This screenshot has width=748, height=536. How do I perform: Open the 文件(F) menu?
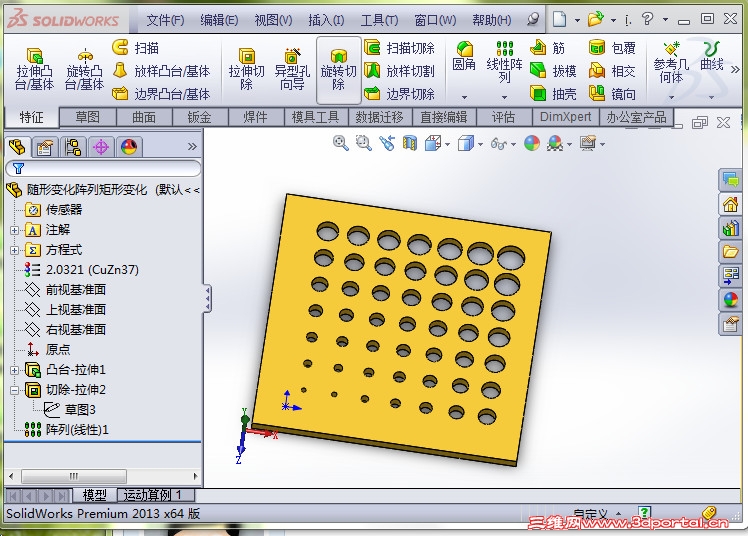(x=165, y=20)
